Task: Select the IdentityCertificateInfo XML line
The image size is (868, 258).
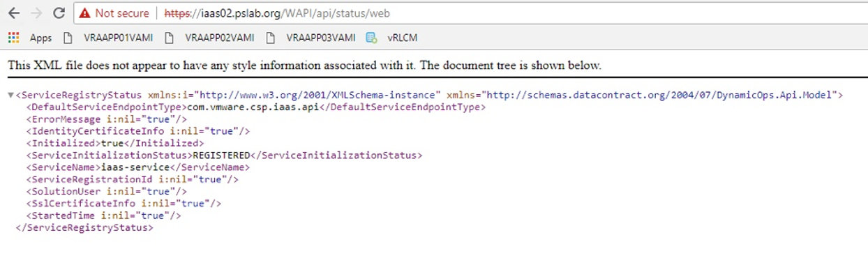Action: (x=138, y=131)
